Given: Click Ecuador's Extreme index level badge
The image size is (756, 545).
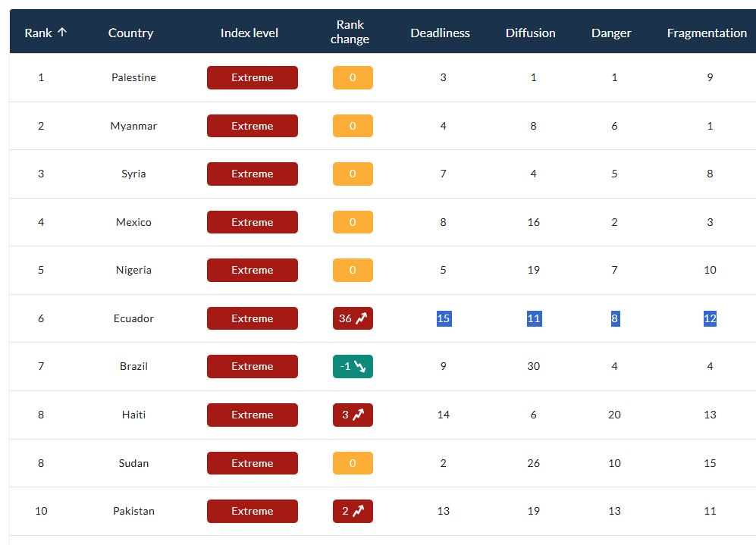Looking at the screenshot, I should [x=252, y=318].
